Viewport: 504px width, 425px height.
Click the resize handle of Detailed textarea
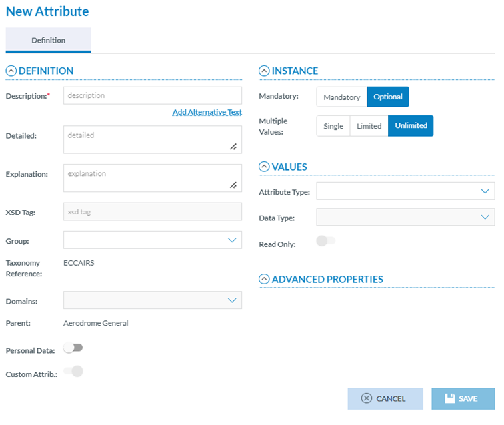click(233, 146)
